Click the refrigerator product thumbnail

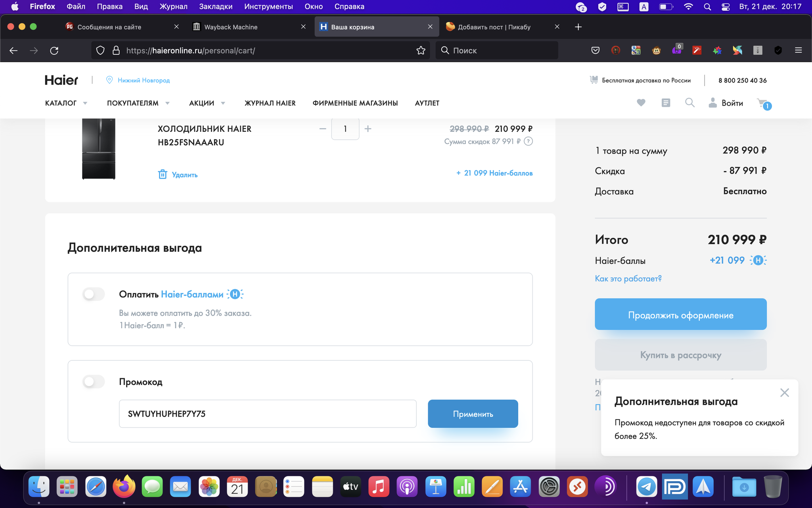click(99, 149)
